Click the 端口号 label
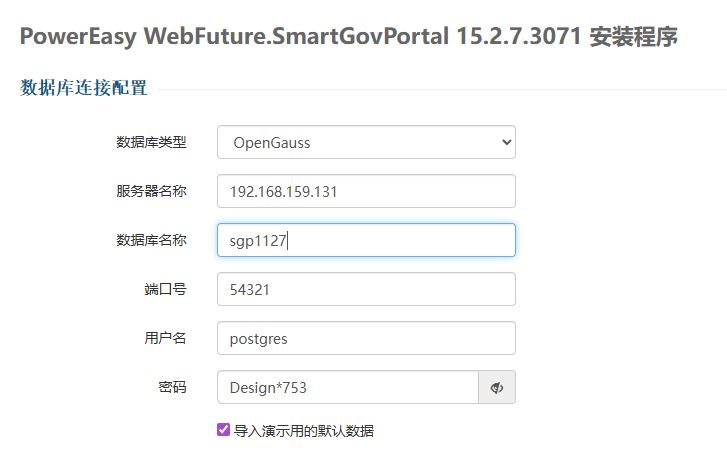Viewport: 727px width, 453px height. point(165,289)
